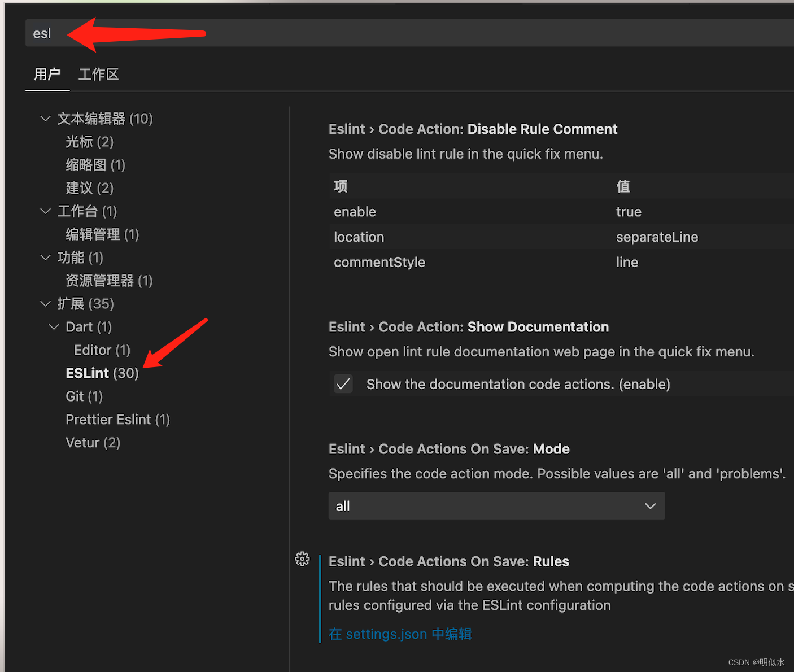Image resolution: width=794 pixels, height=672 pixels.
Task: Click the Code Actions On Save Mode title
Action: pos(449,449)
